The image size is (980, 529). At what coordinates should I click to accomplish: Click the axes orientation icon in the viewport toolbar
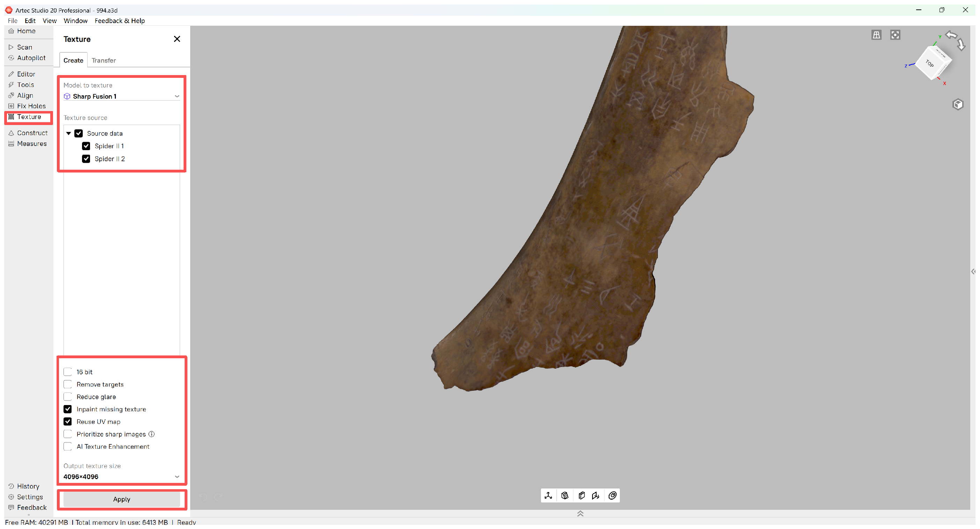pyautogui.click(x=548, y=495)
